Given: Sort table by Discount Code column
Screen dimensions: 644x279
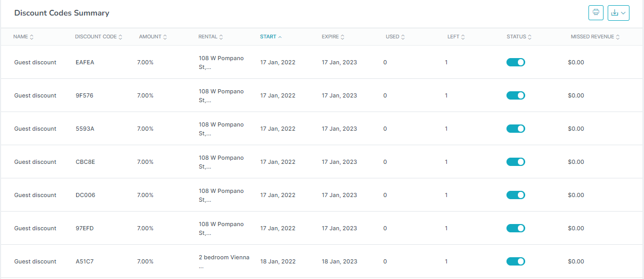Looking at the screenshot, I should pos(99,37).
